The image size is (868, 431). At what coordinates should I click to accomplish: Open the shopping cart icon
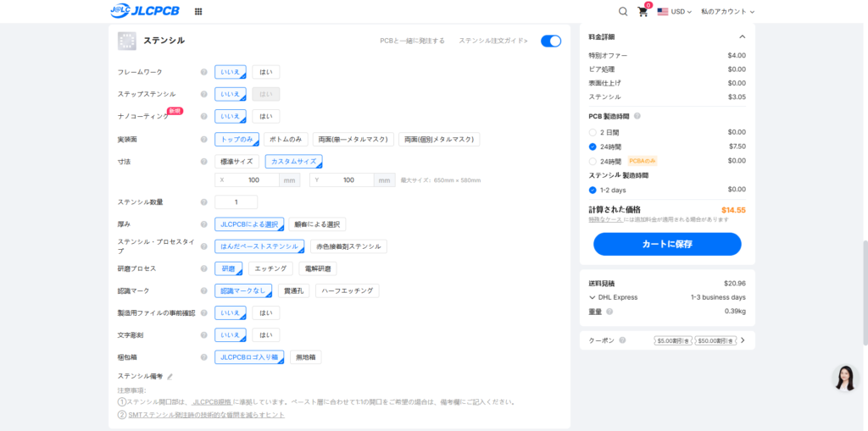coord(643,12)
